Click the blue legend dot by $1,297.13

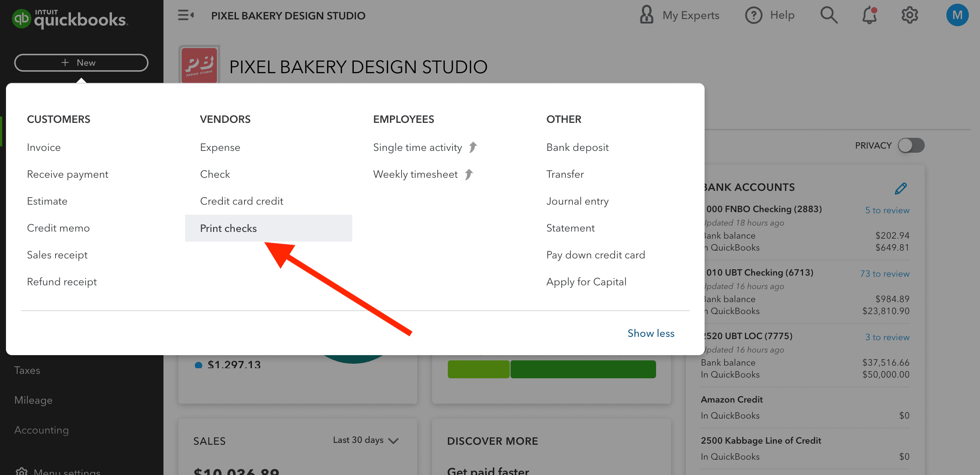[x=198, y=365]
